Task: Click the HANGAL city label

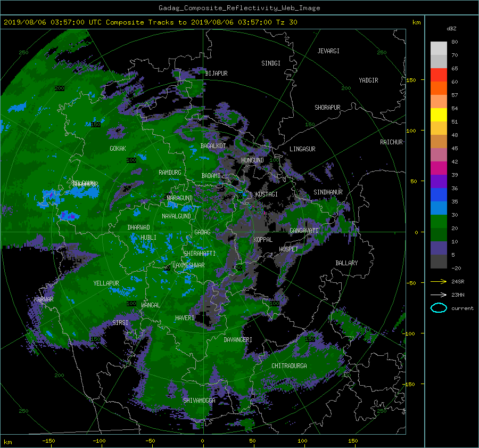Action: [150, 305]
